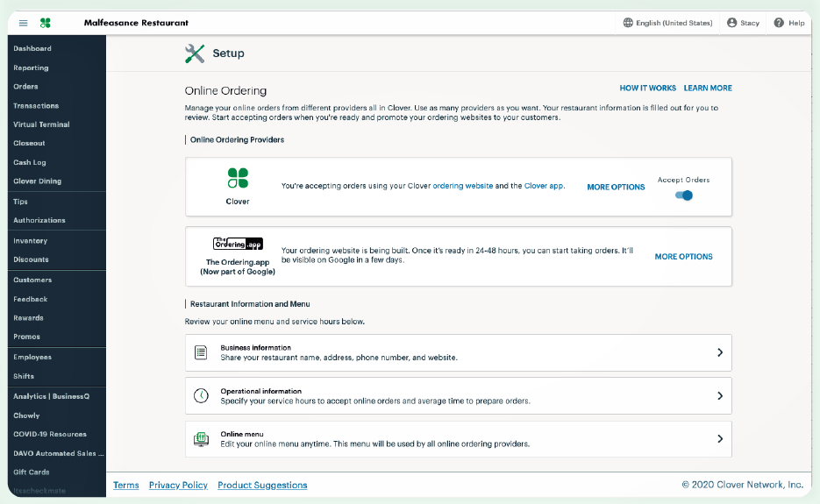This screenshot has width=820, height=504.
Task: Click the Online menu monitor icon
Action: pyautogui.click(x=201, y=439)
